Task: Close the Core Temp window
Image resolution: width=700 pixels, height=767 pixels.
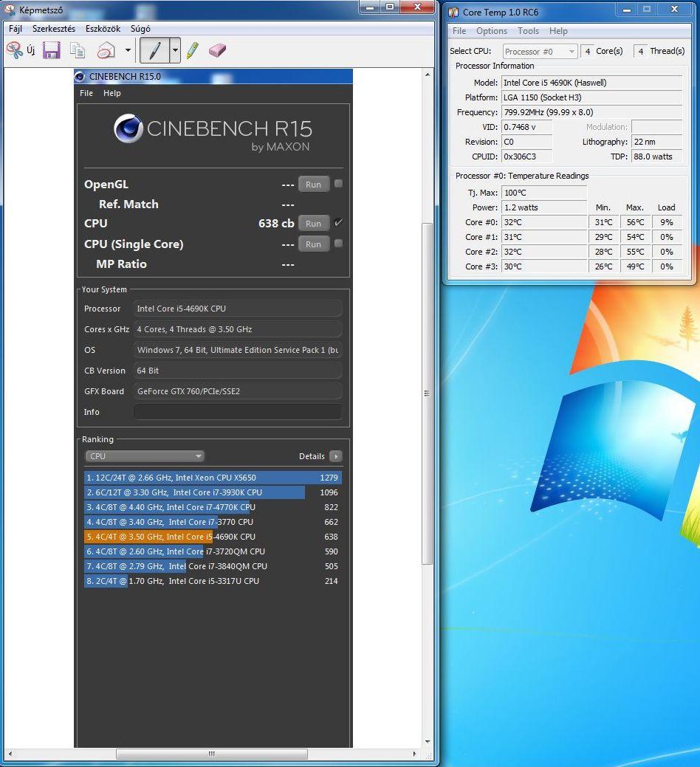Action: (x=674, y=10)
